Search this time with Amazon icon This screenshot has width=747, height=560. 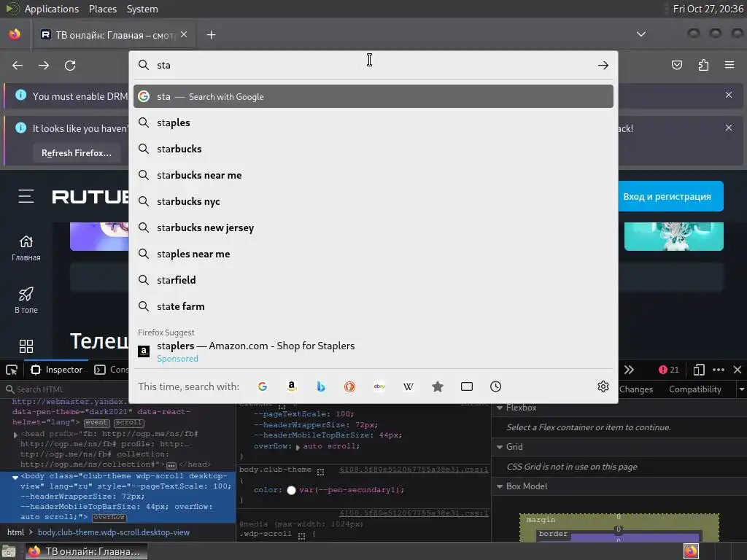point(292,386)
